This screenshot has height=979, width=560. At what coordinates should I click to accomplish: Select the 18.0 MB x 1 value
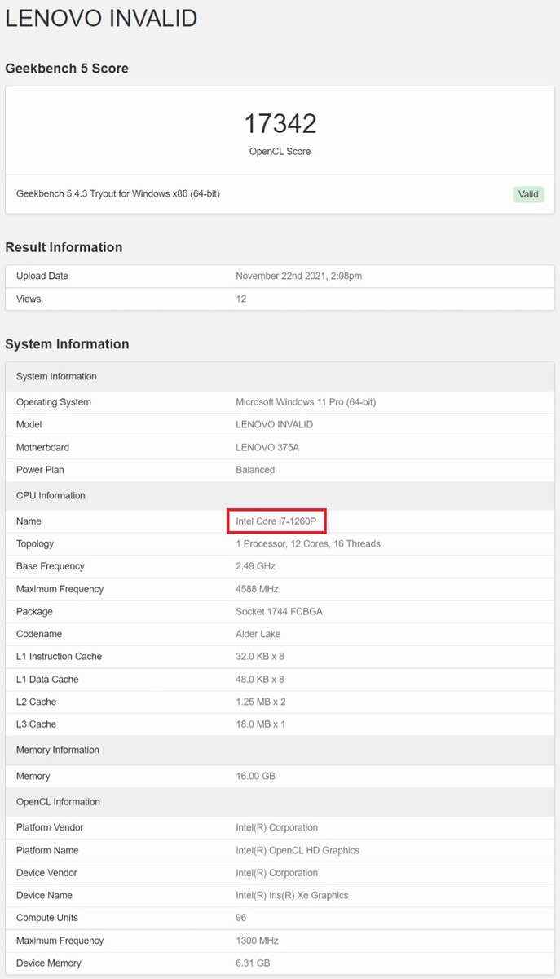(x=261, y=724)
